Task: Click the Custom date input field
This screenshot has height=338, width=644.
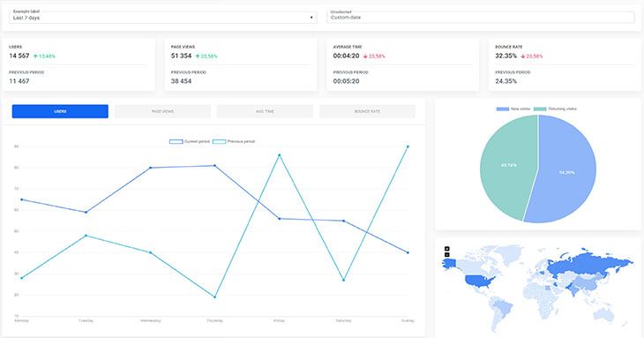Action: point(481,17)
